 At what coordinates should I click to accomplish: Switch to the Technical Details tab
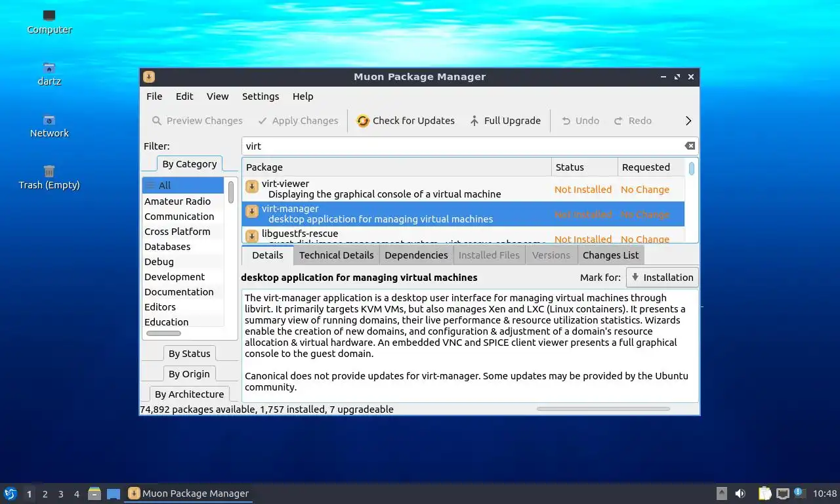tap(336, 255)
